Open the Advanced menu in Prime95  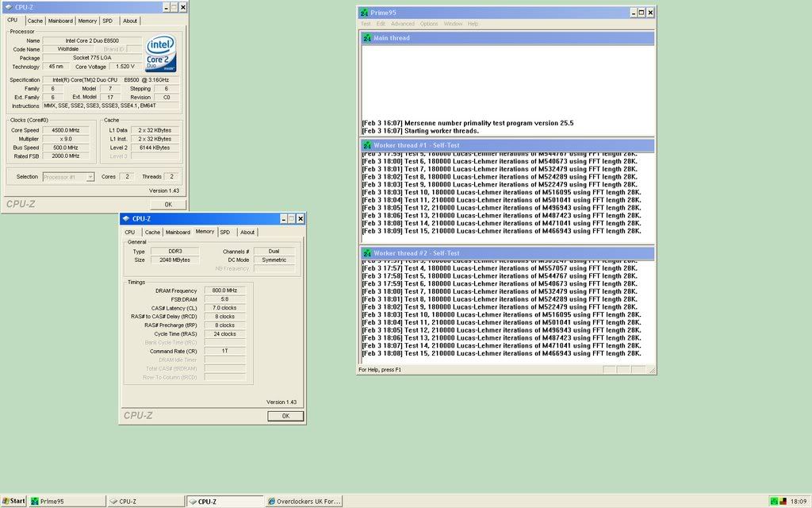coord(402,24)
